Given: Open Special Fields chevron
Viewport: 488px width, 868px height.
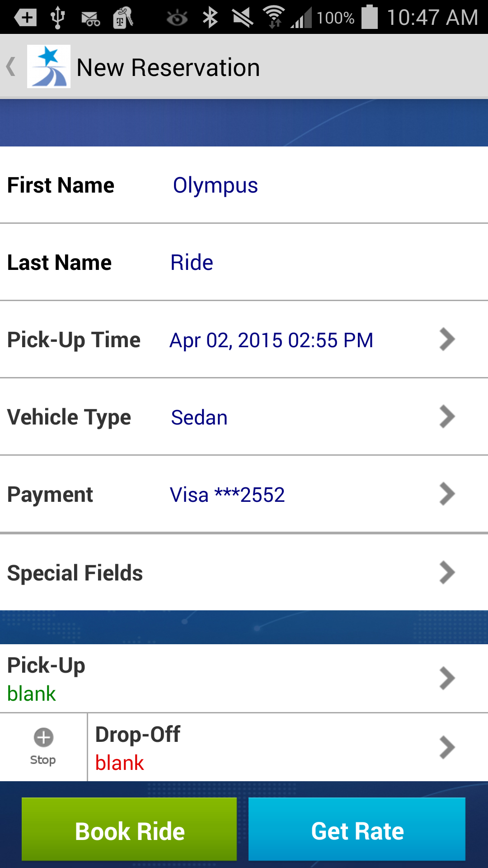Looking at the screenshot, I should click(x=447, y=572).
